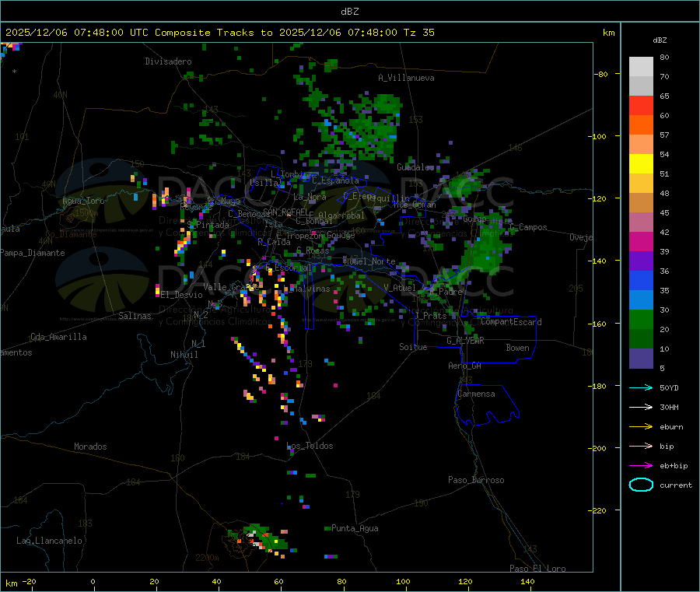Click the Los_Toldos place label
Screen dimensions: 700x592
click(x=310, y=446)
